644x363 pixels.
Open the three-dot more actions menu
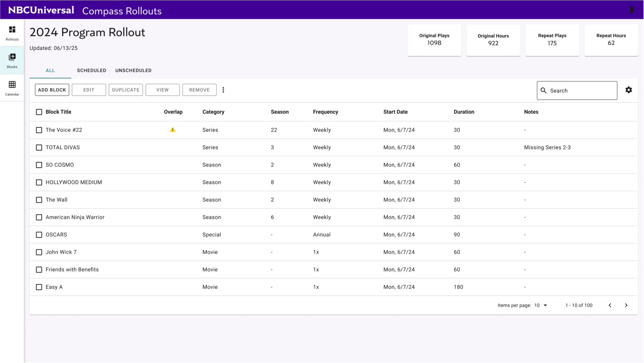tap(223, 90)
